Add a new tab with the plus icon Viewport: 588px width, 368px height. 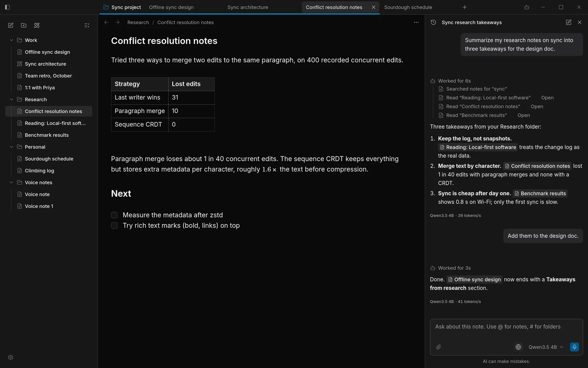click(x=465, y=7)
